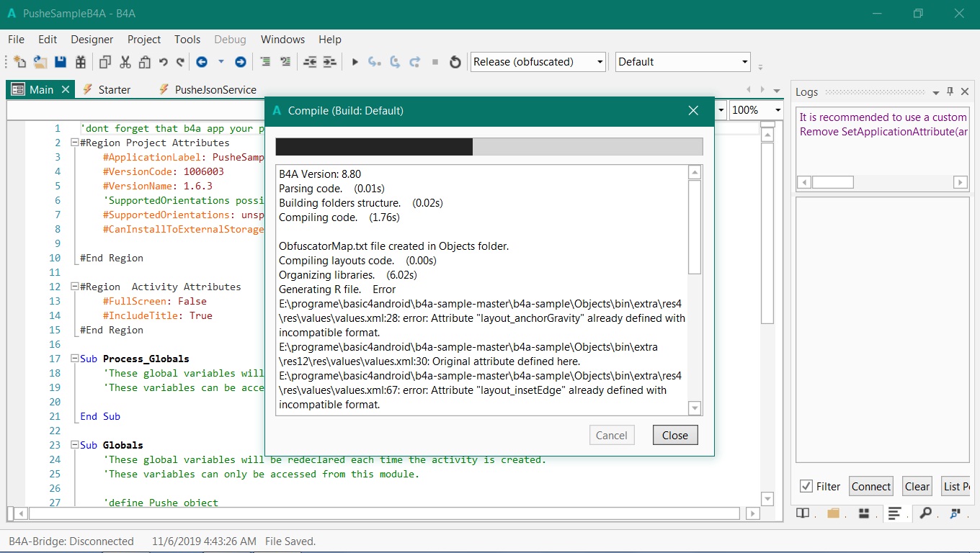Switch to the PusheJsonService tab

click(x=215, y=89)
